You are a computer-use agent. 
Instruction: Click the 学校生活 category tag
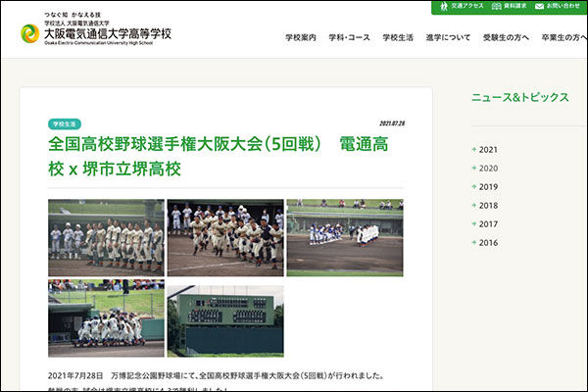point(65,123)
